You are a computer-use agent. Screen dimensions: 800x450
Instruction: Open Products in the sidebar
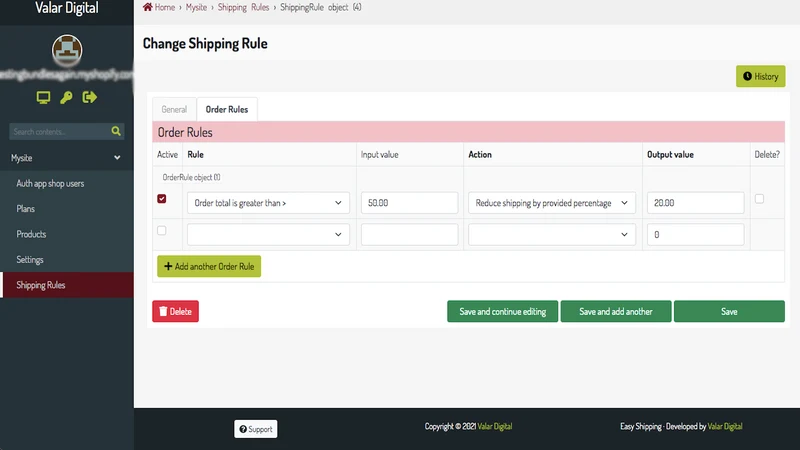(67, 234)
